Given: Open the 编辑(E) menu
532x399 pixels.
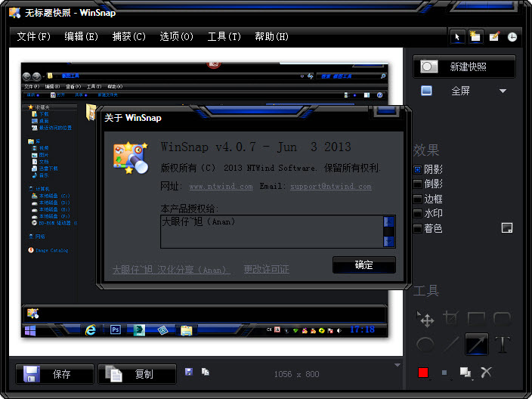Looking at the screenshot, I should click(x=81, y=36).
